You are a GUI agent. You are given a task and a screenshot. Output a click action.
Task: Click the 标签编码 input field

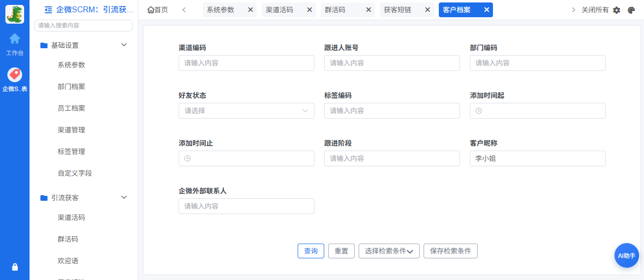(392, 111)
